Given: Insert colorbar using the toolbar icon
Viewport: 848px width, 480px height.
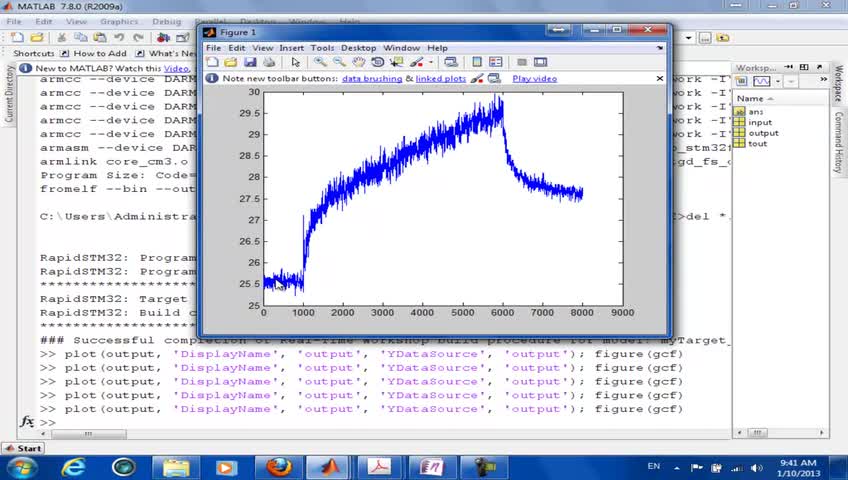Looking at the screenshot, I should tap(476, 62).
